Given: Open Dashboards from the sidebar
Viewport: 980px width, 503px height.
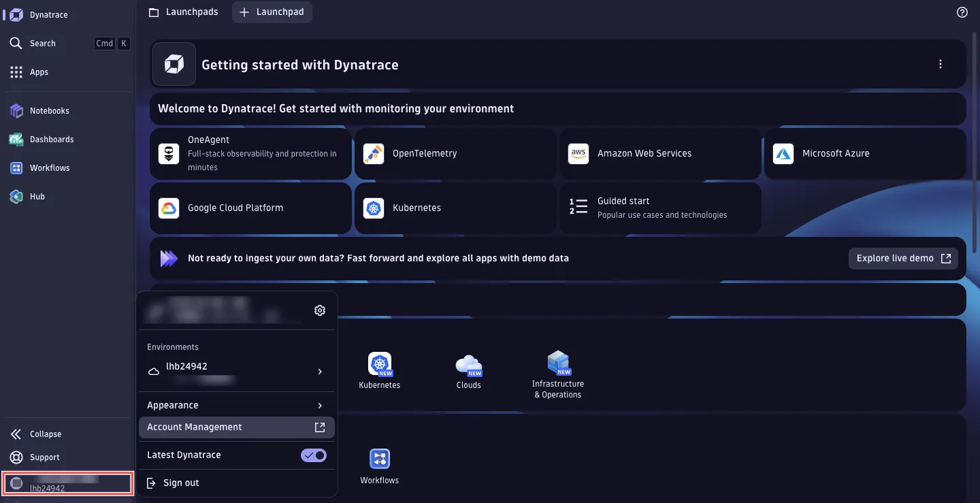Looking at the screenshot, I should click(68, 140).
